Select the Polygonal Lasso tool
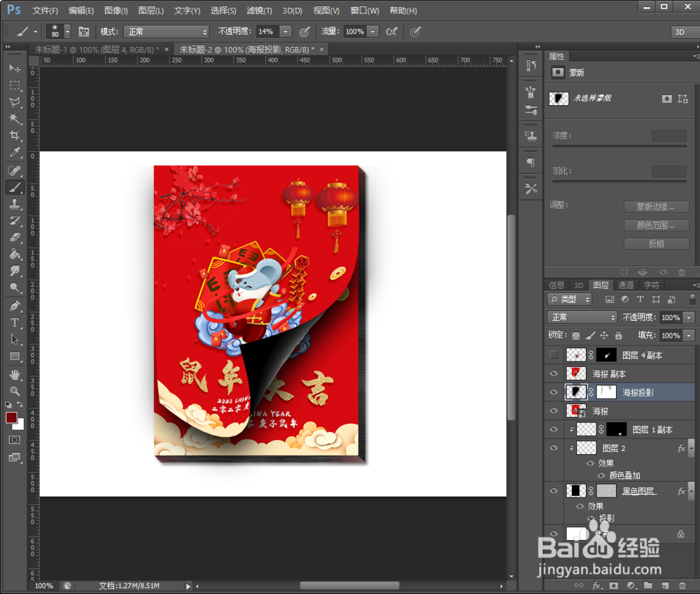The width and height of the screenshot is (700, 594). [15, 102]
